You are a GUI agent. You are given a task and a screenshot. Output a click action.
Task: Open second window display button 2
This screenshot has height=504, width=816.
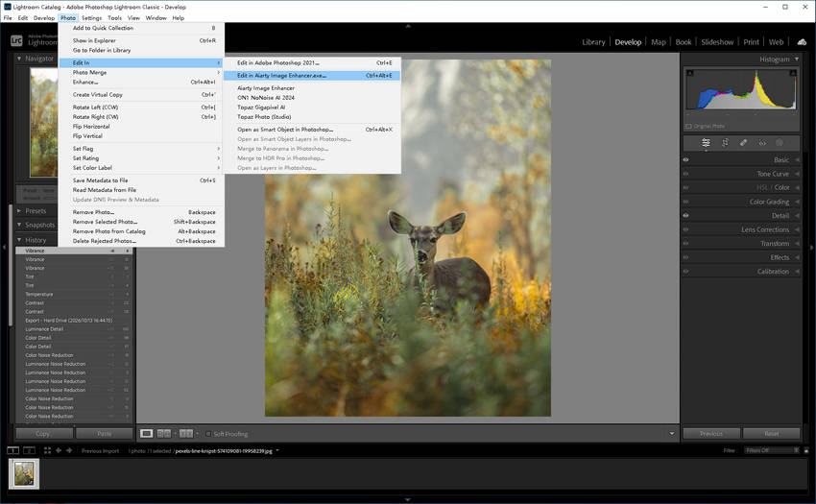point(29,450)
